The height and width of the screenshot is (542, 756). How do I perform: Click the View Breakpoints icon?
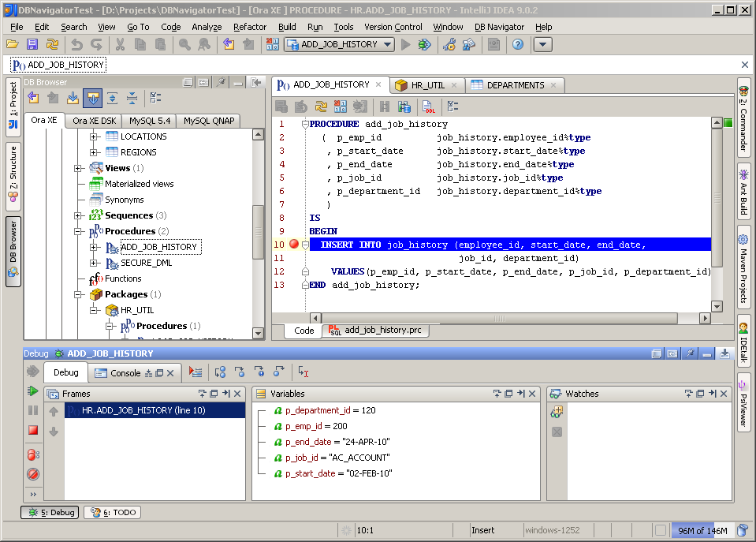click(33, 454)
